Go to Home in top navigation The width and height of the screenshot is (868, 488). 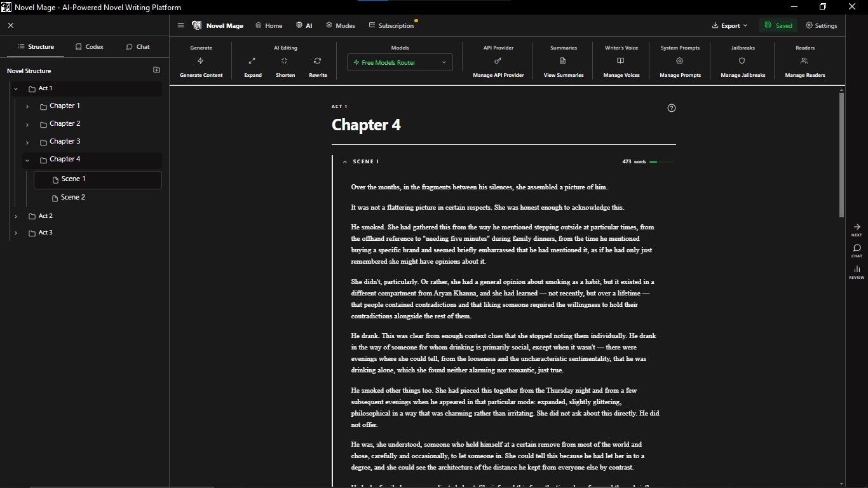(269, 25)
